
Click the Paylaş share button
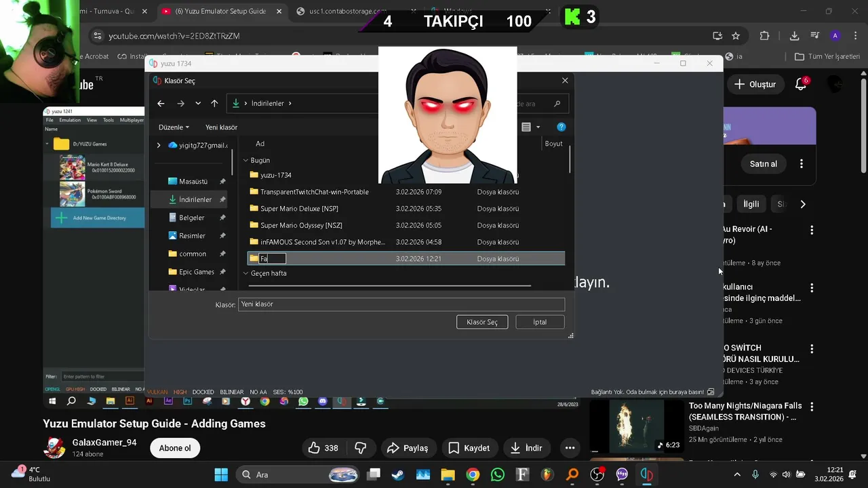click(408, 448)
